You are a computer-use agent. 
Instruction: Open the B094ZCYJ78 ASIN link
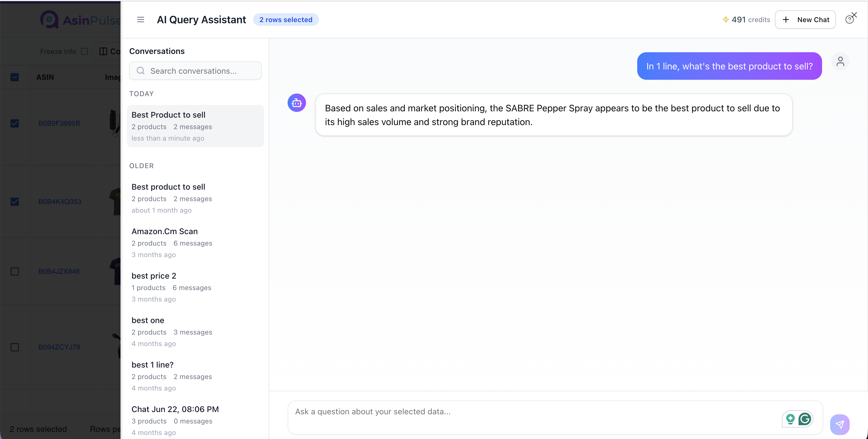[59, 347]
